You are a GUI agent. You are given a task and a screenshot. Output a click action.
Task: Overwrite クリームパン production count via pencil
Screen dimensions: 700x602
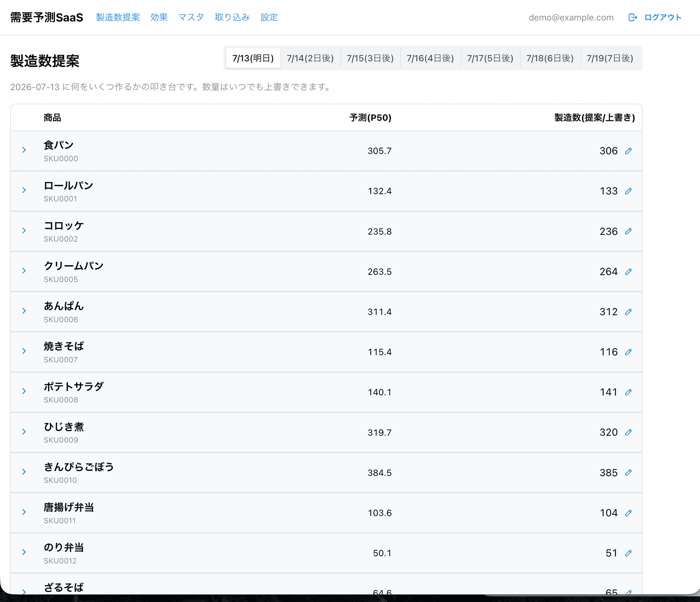tap(628, 272)
